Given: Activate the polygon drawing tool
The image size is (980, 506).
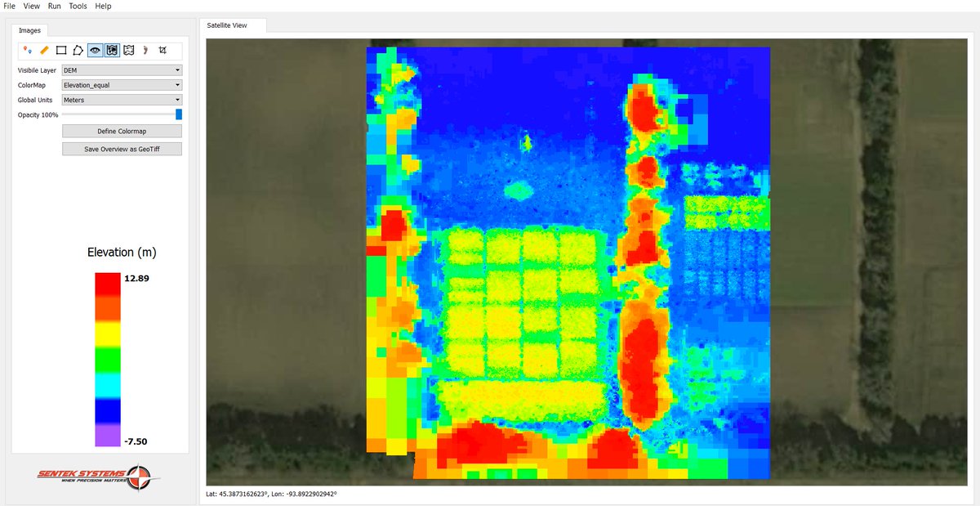Looking at the screenshot, I should tap(78, 50).
